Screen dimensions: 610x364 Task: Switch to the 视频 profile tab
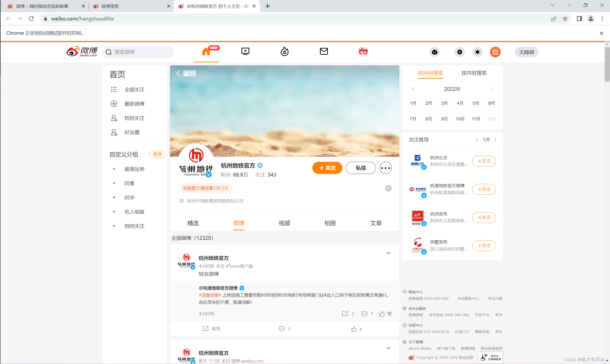tap(284, 223)
